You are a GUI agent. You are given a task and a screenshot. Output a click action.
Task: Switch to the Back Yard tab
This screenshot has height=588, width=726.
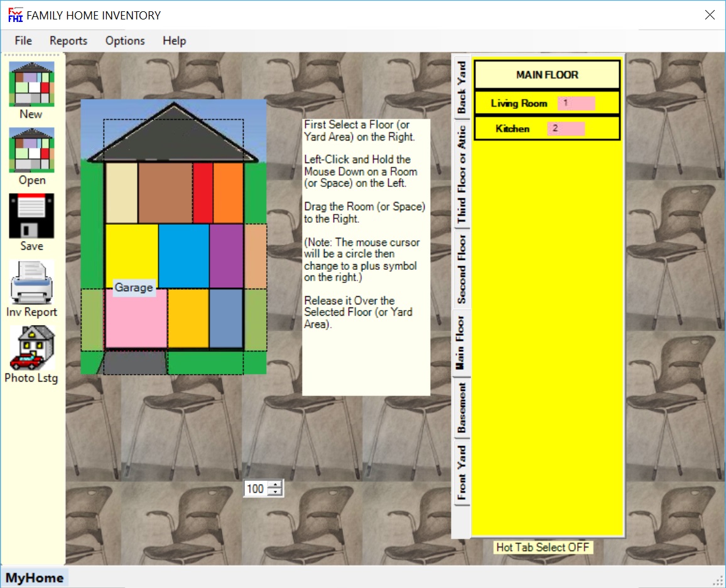[x=461, y=87]
